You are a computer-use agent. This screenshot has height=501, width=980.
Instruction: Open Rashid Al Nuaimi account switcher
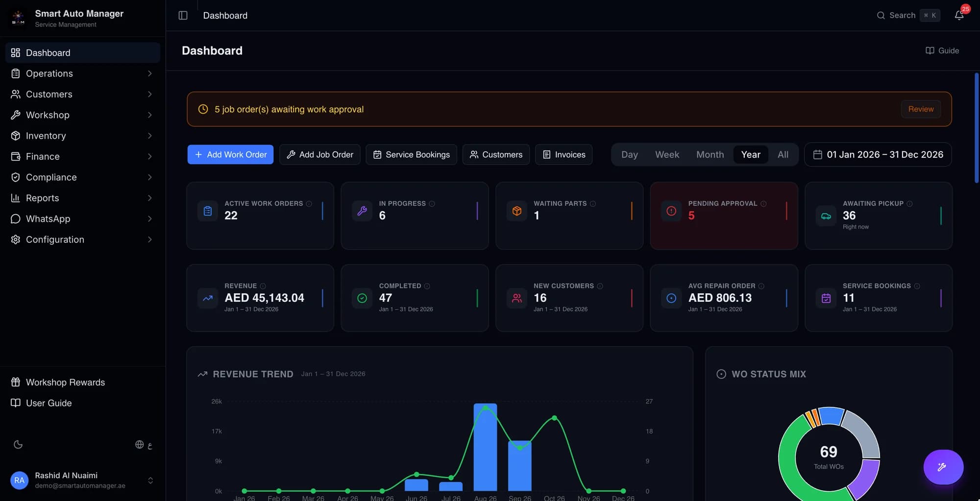pyautogui.click(x=82, y=480)
